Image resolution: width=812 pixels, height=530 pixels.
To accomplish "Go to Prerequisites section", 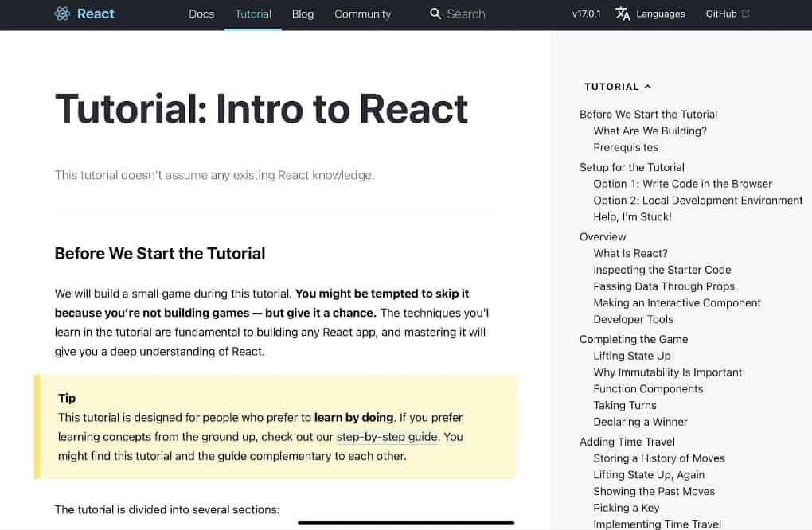I will (626, 147).
